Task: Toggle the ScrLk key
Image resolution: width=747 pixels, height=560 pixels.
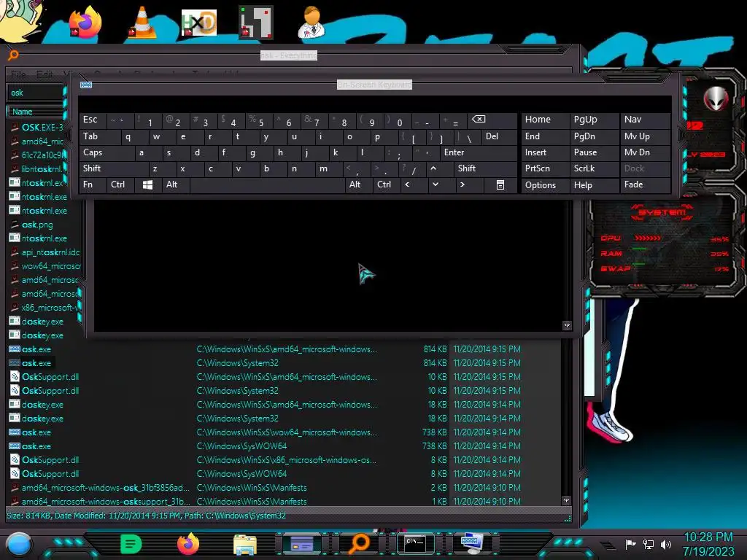Action: 594,168
